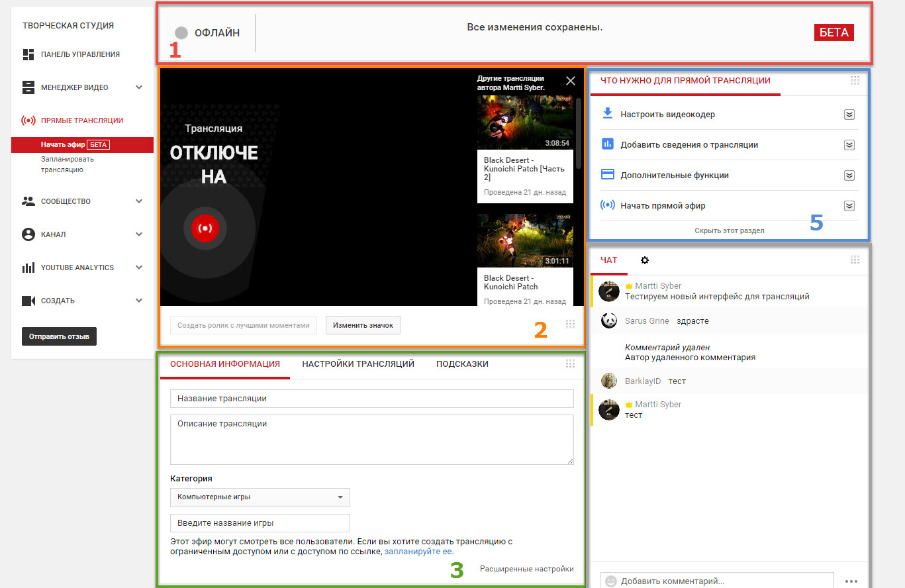Click the Скрыть этот раздел link
Screen dimensions: 905x588
[729, 230]
